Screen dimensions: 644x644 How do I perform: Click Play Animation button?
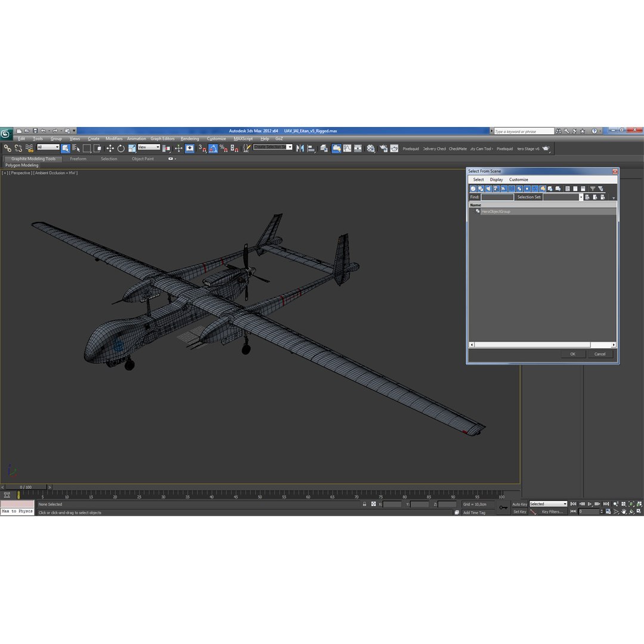pos(590,504)
